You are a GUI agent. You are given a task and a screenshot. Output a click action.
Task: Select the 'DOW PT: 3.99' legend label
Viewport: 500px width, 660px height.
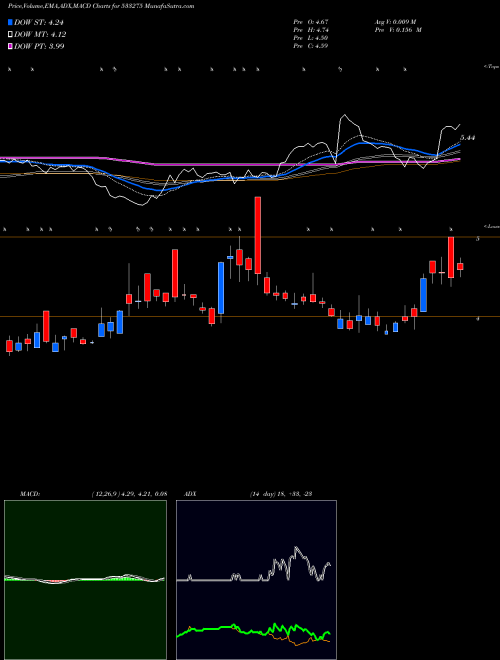pyautogui.click(x=39, y=46)
